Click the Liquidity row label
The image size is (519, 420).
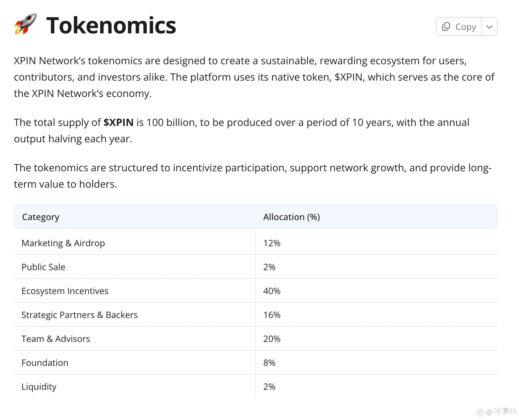(39, 387)
